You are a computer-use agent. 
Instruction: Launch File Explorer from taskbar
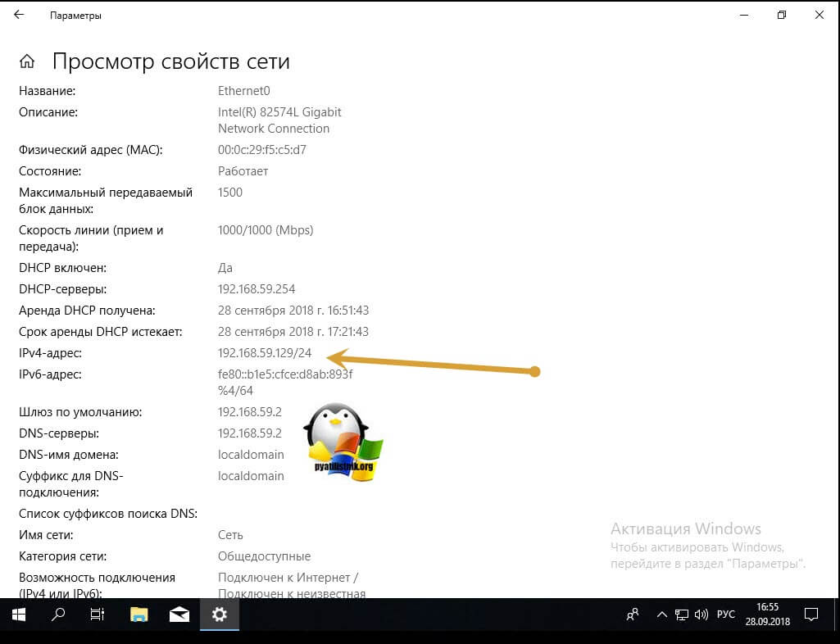click(138, 615)
